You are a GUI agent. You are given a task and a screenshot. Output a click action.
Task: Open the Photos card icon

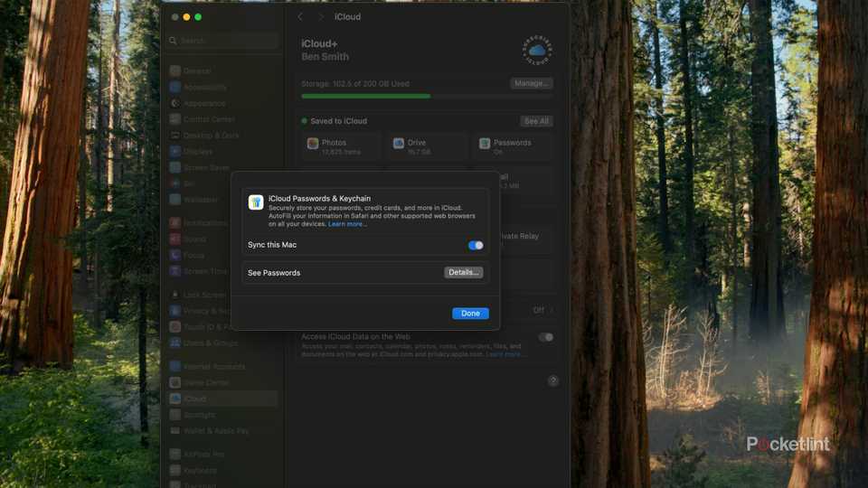pyautogui.click(x=313, y=144)
